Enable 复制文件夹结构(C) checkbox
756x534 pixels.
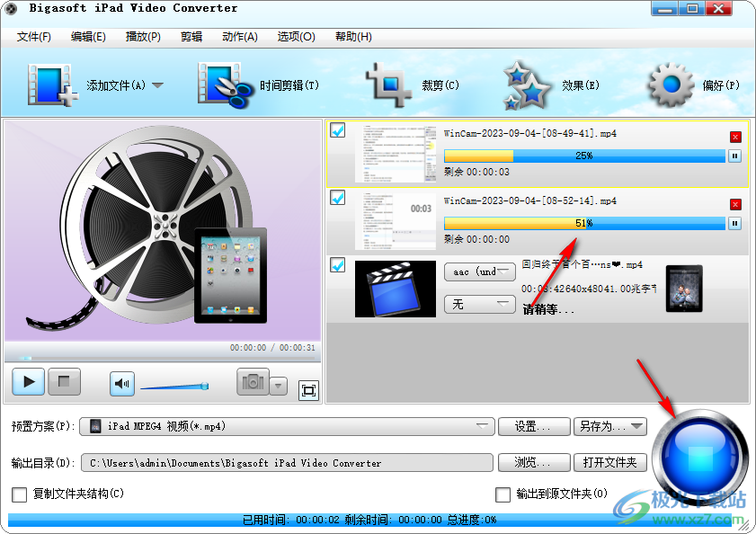(19, 494)
